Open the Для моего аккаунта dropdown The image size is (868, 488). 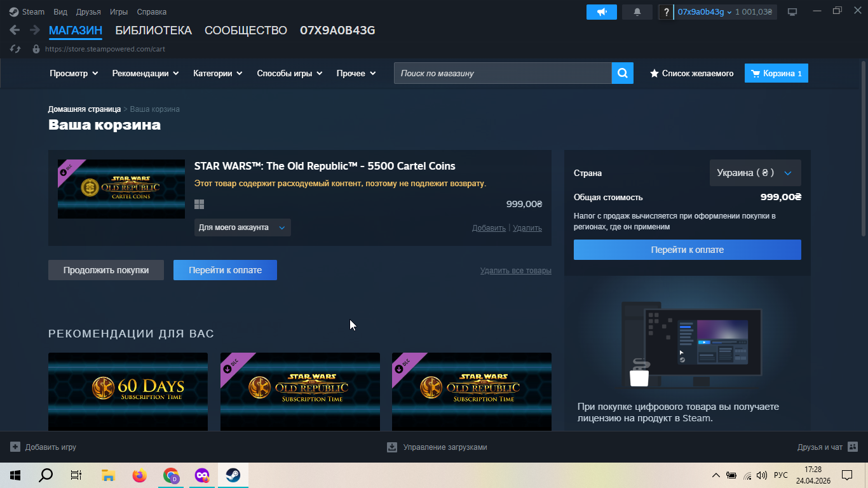(243, 227)
